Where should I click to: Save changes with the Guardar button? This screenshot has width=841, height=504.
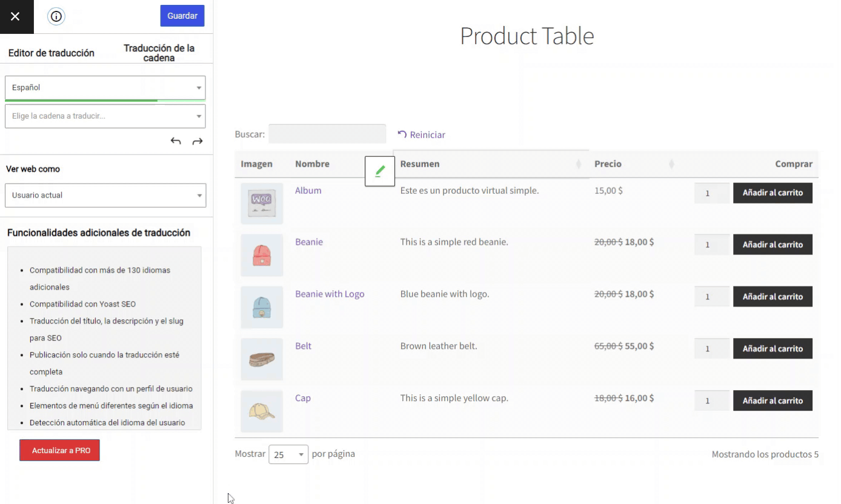[182, 16]
